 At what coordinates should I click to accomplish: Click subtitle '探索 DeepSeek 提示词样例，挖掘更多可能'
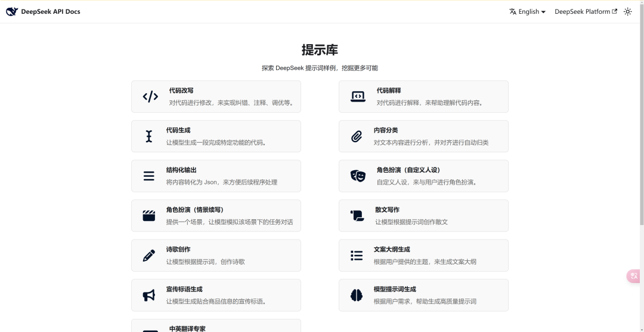pyautogui.click(x=320, y=68)
